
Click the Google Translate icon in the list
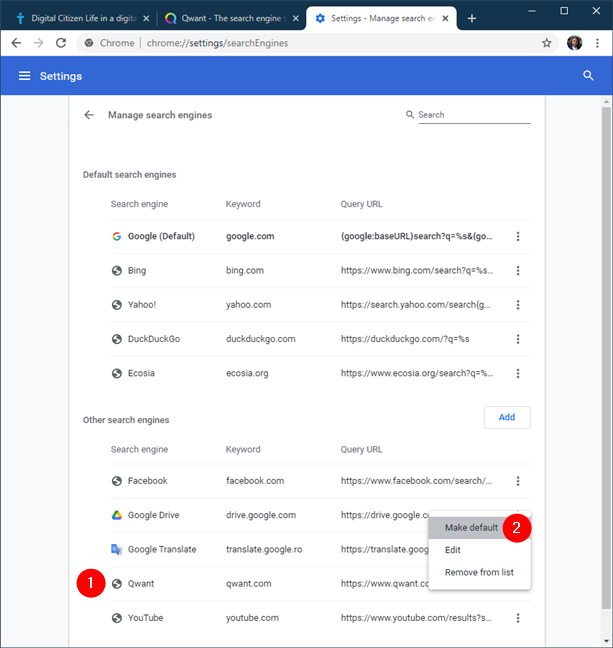click(x=117, y=550)
